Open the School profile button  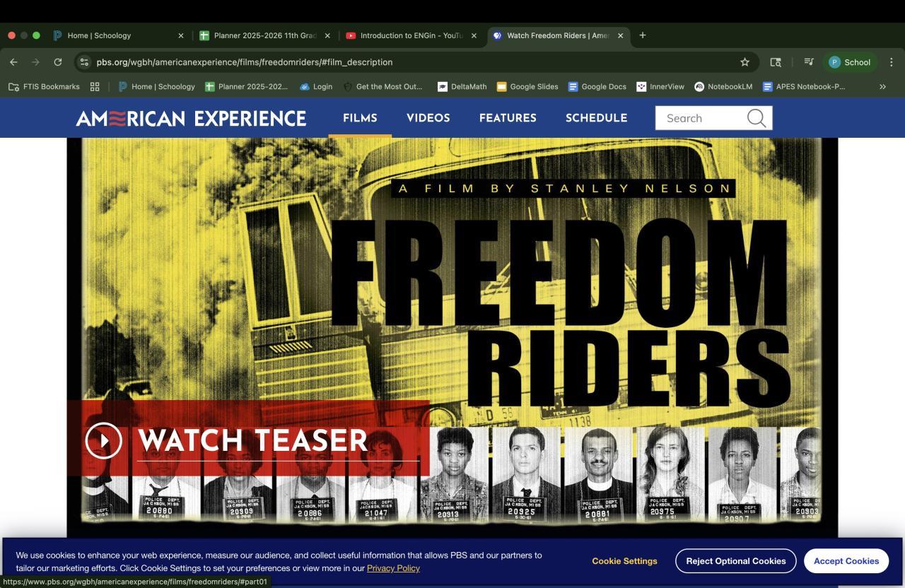[849, 62]
